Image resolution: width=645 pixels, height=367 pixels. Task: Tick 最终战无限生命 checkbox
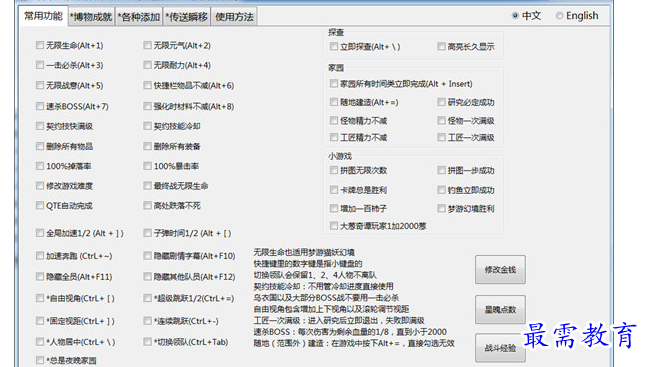(147, 186)
